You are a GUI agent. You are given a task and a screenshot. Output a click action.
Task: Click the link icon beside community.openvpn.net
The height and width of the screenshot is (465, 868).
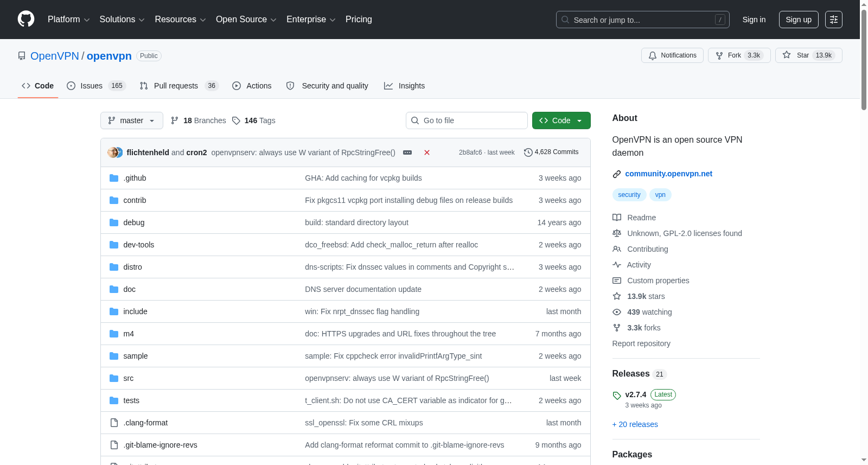617,174
